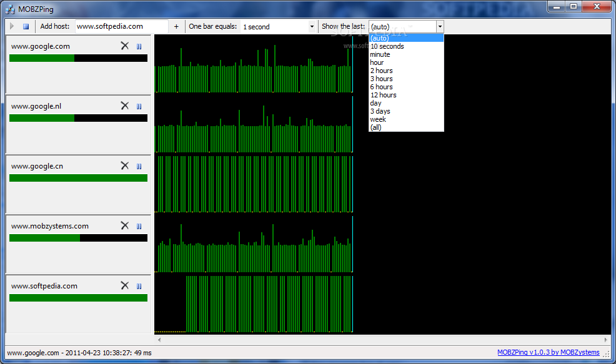Pick 12 hours in the dropdown
616x364 pixels.
pos(406,95)
